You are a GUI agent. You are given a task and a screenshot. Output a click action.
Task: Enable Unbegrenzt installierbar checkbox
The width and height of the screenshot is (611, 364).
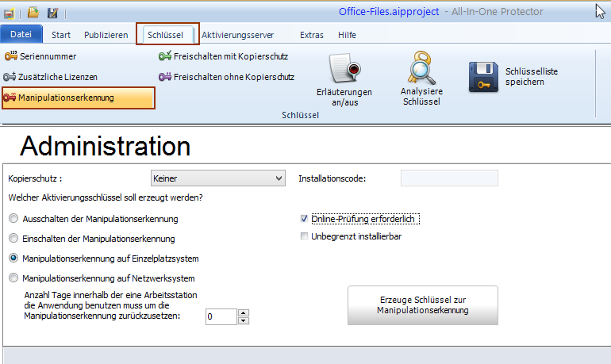click(x=305, y=236)
